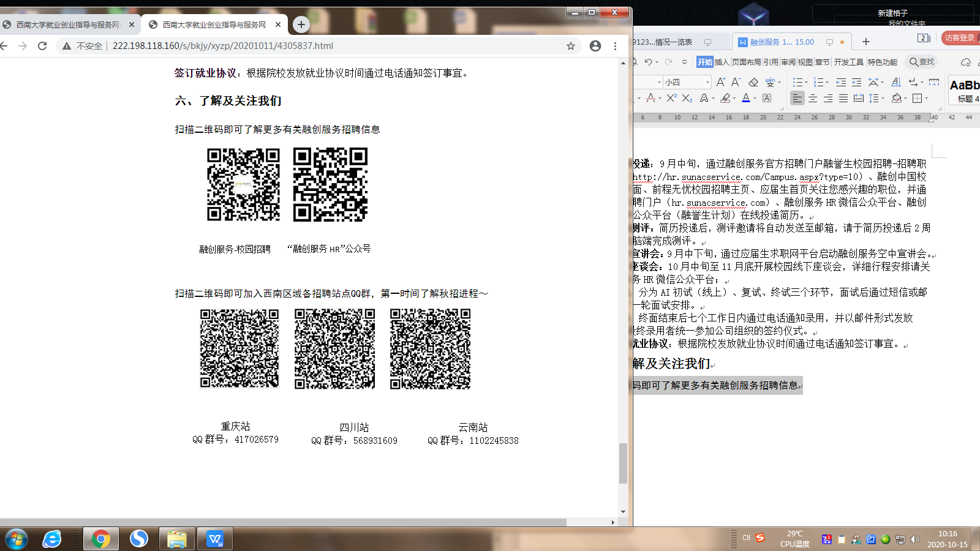Open WPS Writer from the taskbar
Image resolution: width=980 pixels, height=551 pixels.
coord(214,539)
